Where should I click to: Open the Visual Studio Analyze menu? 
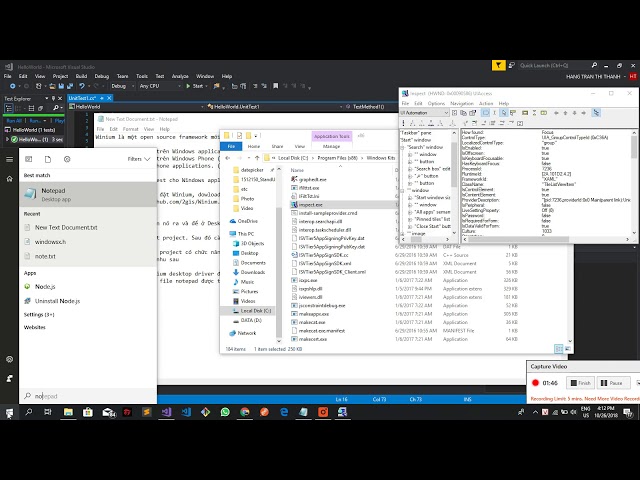(180, 76)
